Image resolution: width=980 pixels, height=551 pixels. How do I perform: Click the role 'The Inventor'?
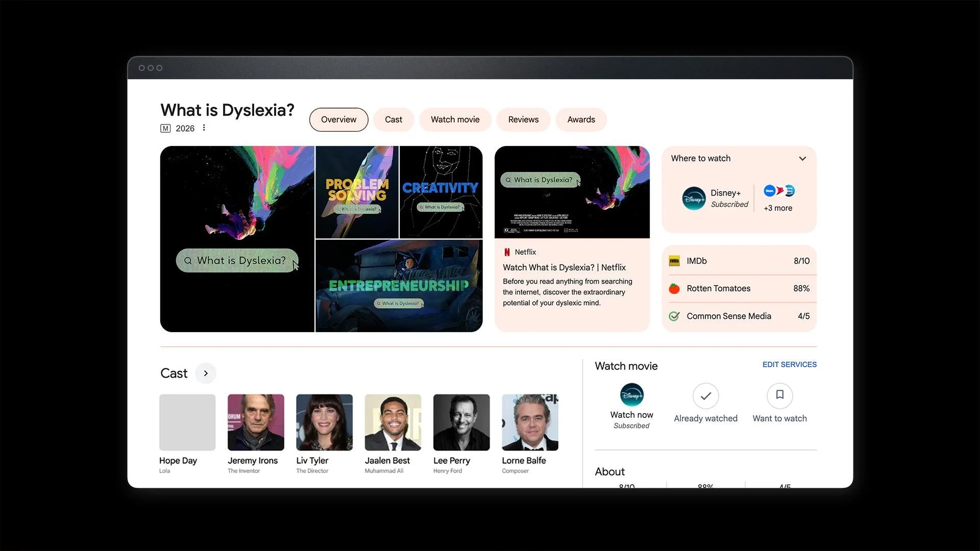point(243,471)
